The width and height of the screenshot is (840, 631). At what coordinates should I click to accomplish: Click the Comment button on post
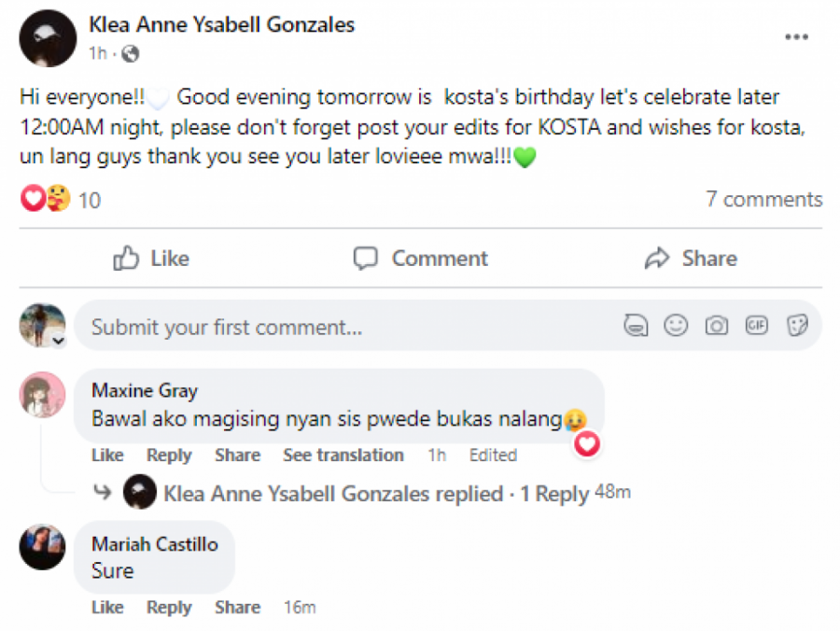point(421,259)
